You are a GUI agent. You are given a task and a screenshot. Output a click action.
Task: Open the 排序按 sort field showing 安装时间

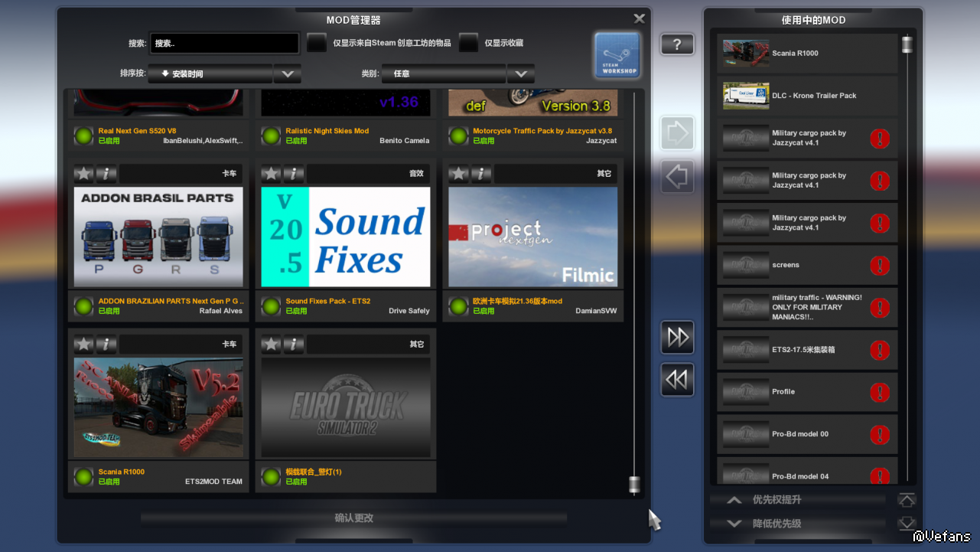click(x=210, y=74)
